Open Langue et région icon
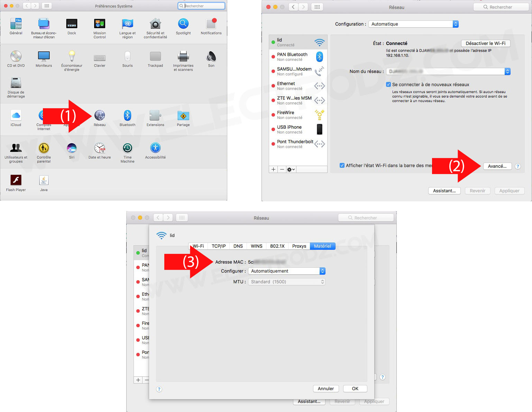This screenshot has width=532, height=412. [x=127, y=24]
